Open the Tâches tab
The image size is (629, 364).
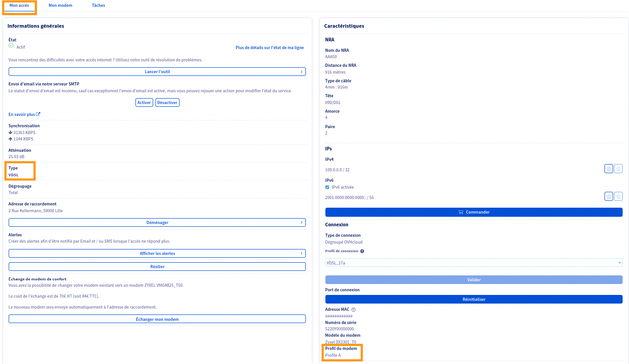pos(98,5)
